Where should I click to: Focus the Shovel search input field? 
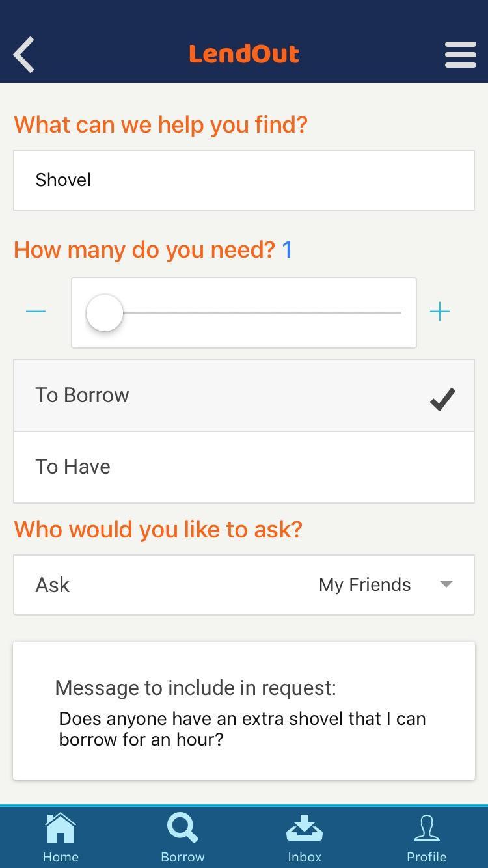pos(244,180)
